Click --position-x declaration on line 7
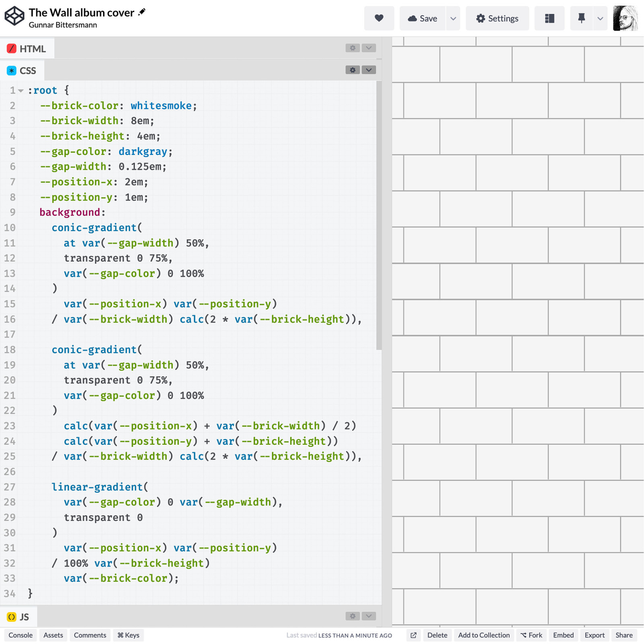 [94, 182]
